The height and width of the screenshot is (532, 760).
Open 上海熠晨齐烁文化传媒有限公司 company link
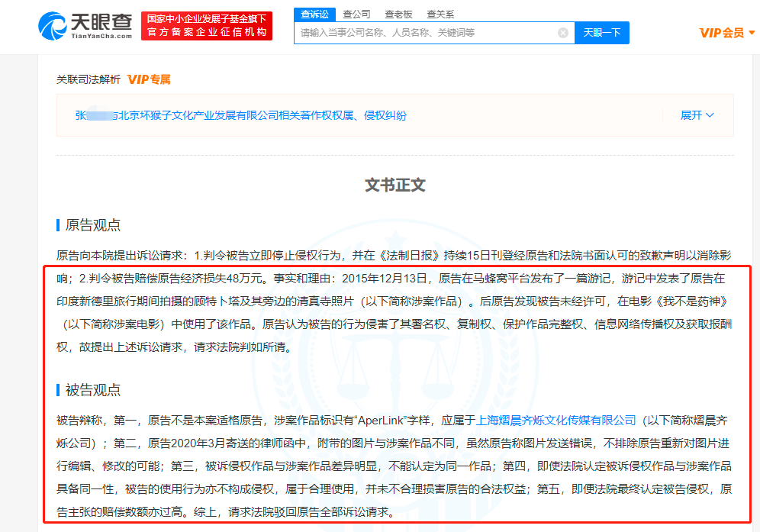(556, 420)
